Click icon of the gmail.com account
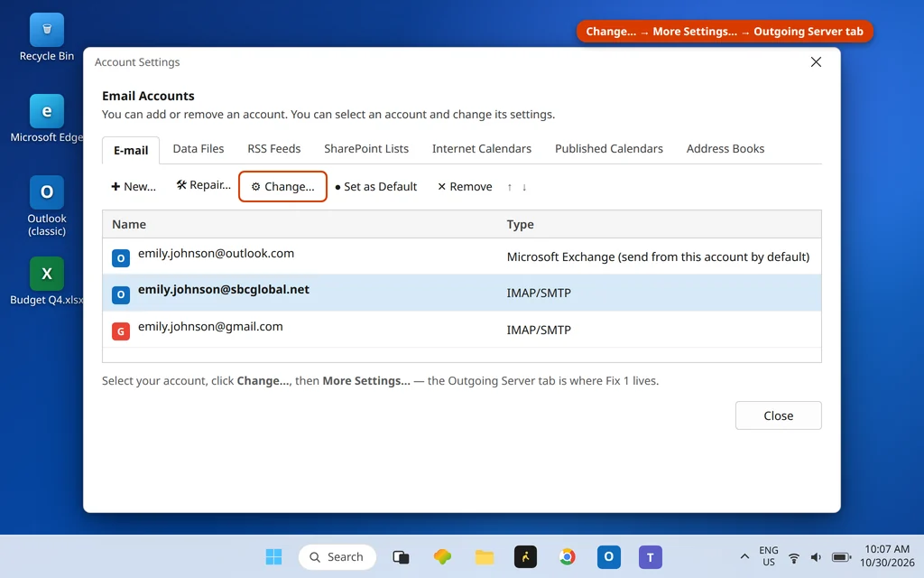This screenshot has height=578, width=924. tap(121, 331)
